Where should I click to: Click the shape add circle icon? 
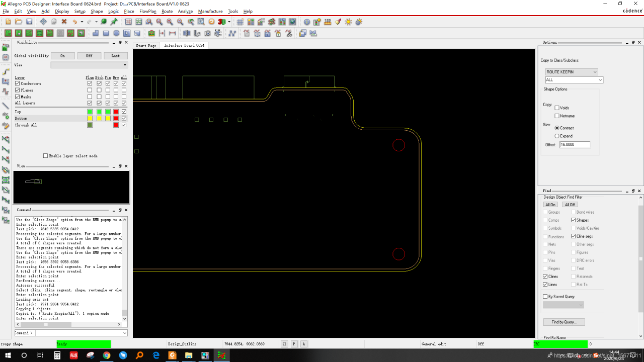point(116,33)
